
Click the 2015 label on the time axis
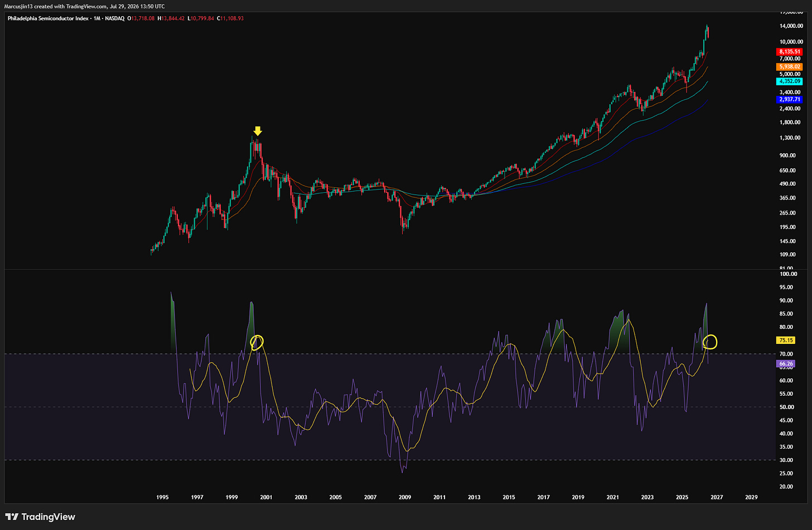point(509,497)
